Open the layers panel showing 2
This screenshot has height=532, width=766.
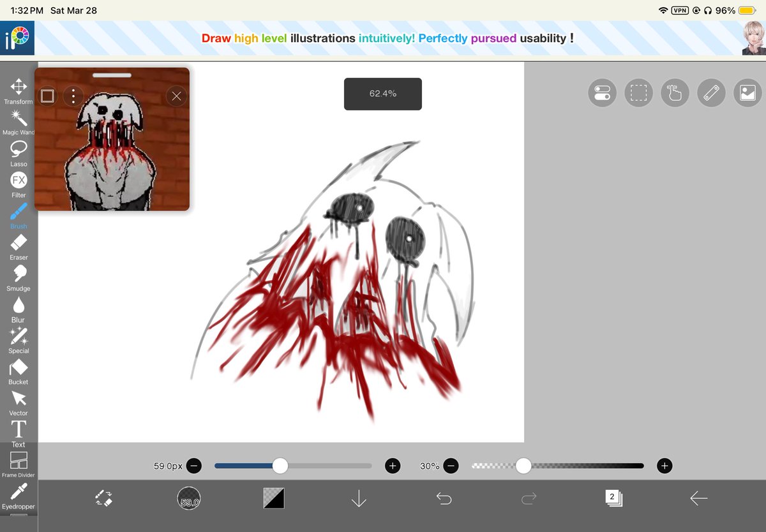pos(613,498)
